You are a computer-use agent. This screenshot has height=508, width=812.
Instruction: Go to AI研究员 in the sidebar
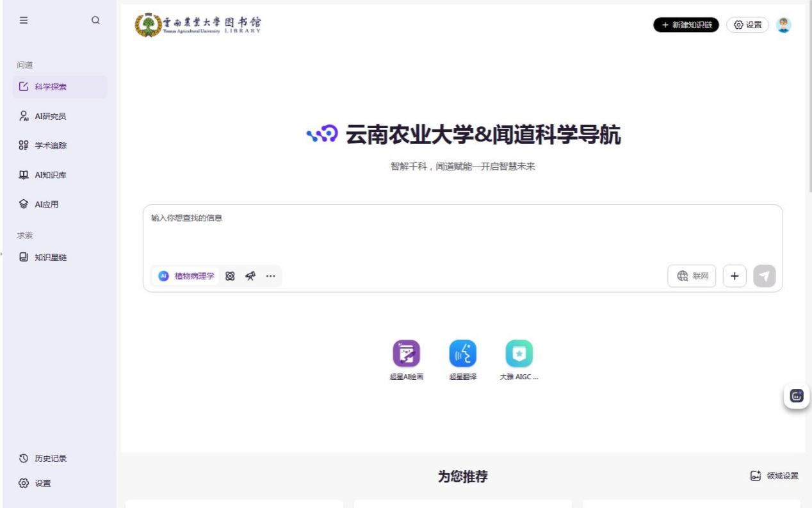point(50,116)
